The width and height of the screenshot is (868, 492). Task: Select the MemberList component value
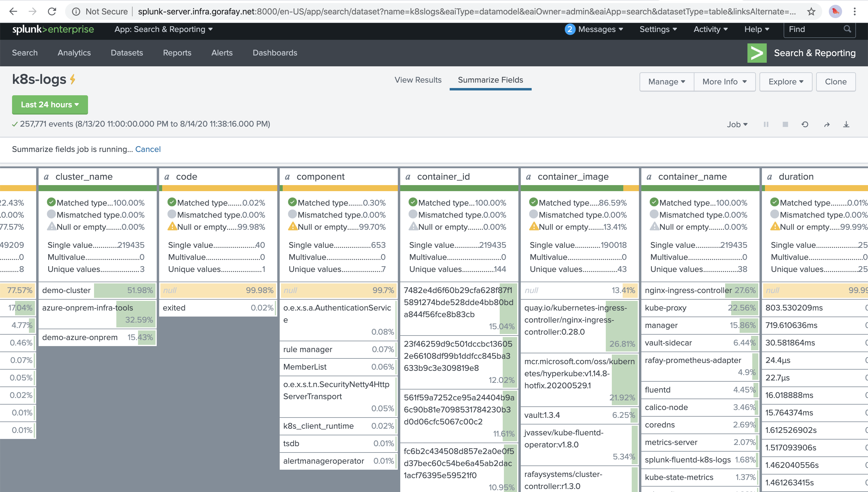coord(339,367)
